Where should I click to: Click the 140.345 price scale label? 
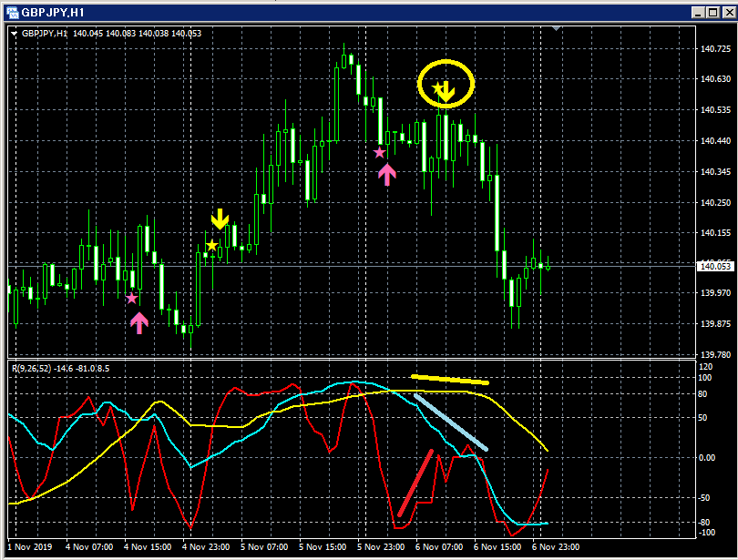715,171
